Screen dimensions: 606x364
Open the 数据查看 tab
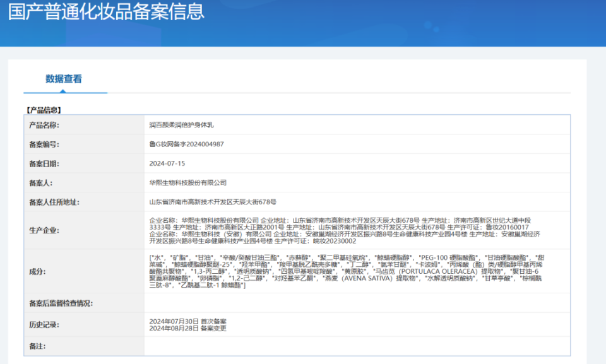(64, 79)
